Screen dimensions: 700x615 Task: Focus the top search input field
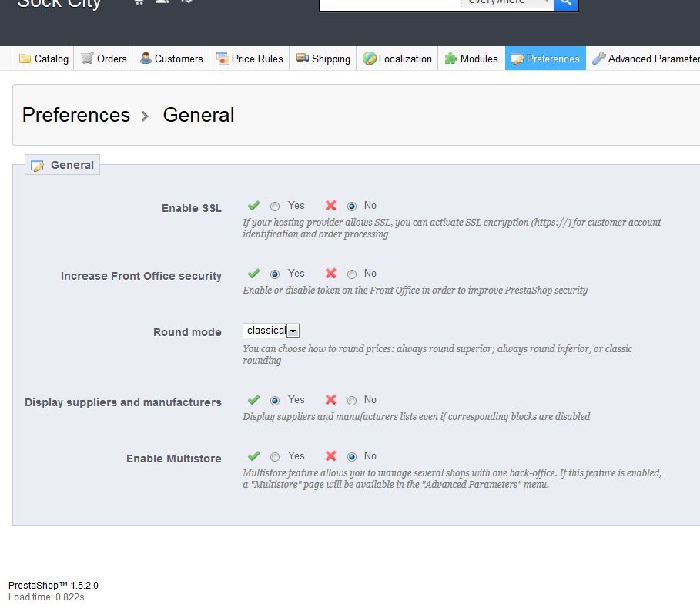(x=390, y=3)
